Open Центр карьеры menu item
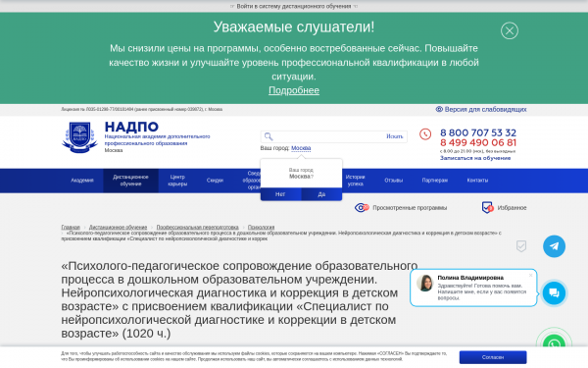The width and height of the screenshot is (588, 368). (x=177, y=181)
